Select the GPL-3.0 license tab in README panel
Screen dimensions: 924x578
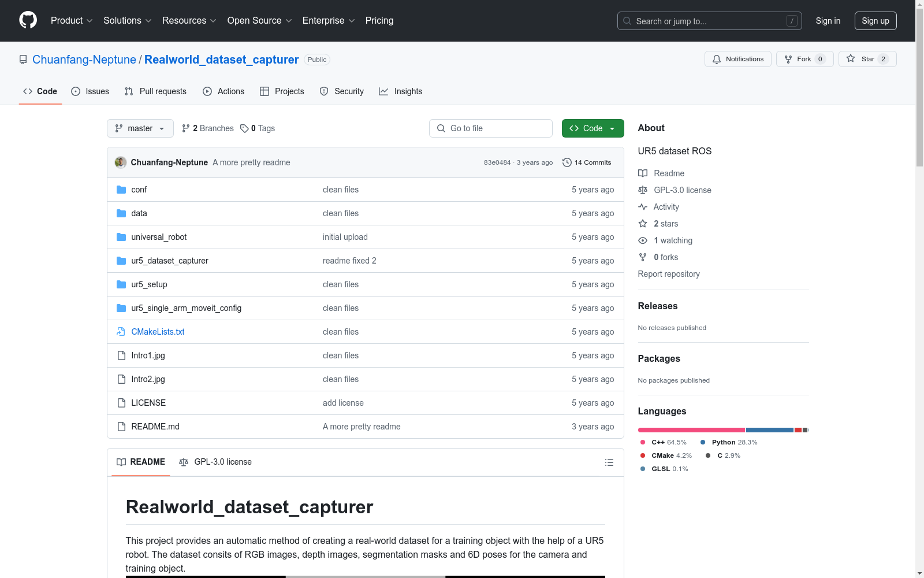point(215,462)
